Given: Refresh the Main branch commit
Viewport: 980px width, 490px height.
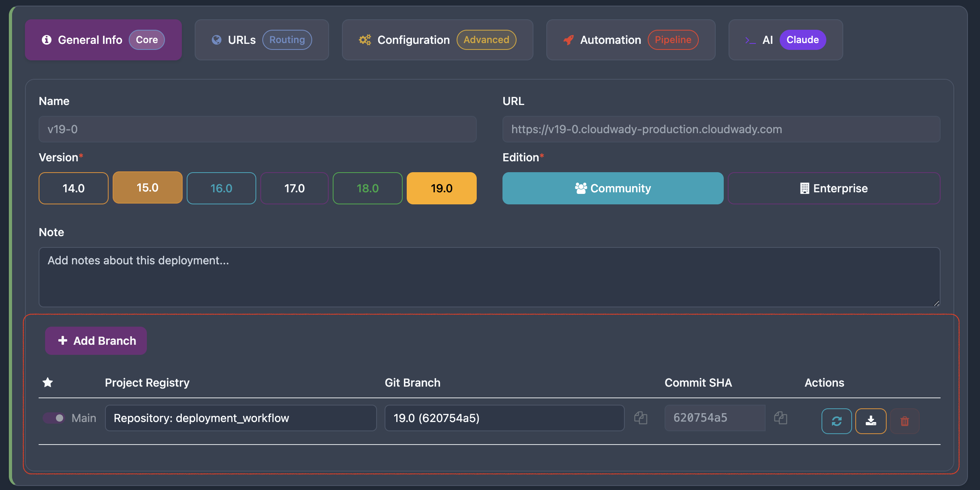Looking at the screenshot, I should (836, 421).
